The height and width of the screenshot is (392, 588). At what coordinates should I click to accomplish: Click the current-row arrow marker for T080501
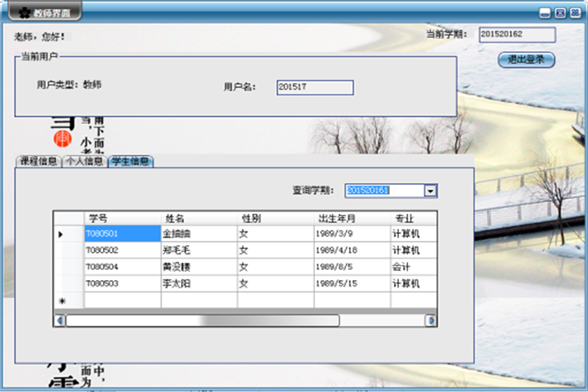pyautogui.click(x=60, y=234)
